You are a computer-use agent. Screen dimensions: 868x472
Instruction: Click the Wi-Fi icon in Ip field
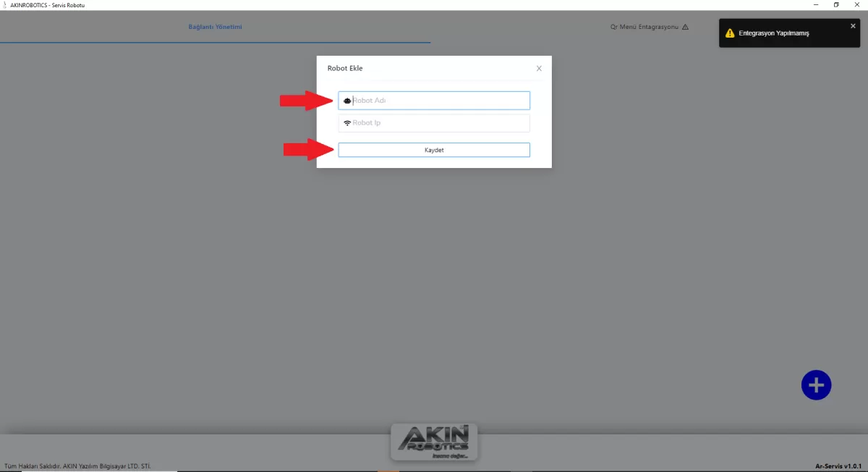coord(347,123)
